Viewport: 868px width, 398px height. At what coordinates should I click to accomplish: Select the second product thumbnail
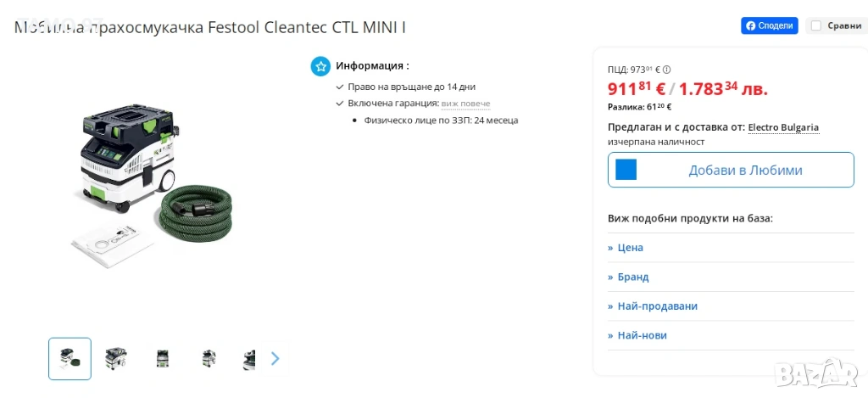(x=116, y=358)
